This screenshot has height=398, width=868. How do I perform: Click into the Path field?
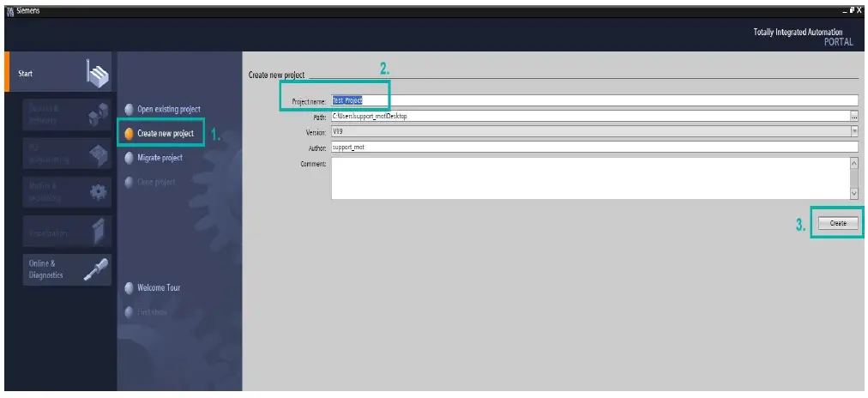click(x=591, y=117)
